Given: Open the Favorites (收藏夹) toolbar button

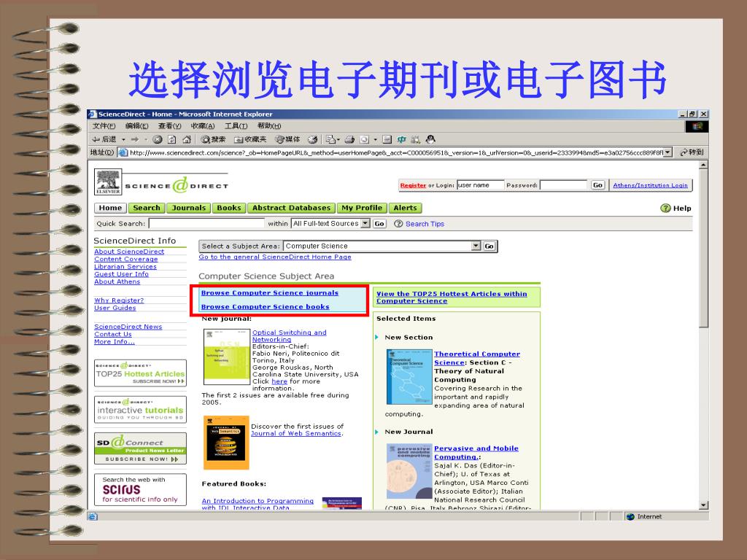Looking at the screenshot, I should [x=250, y=139].
